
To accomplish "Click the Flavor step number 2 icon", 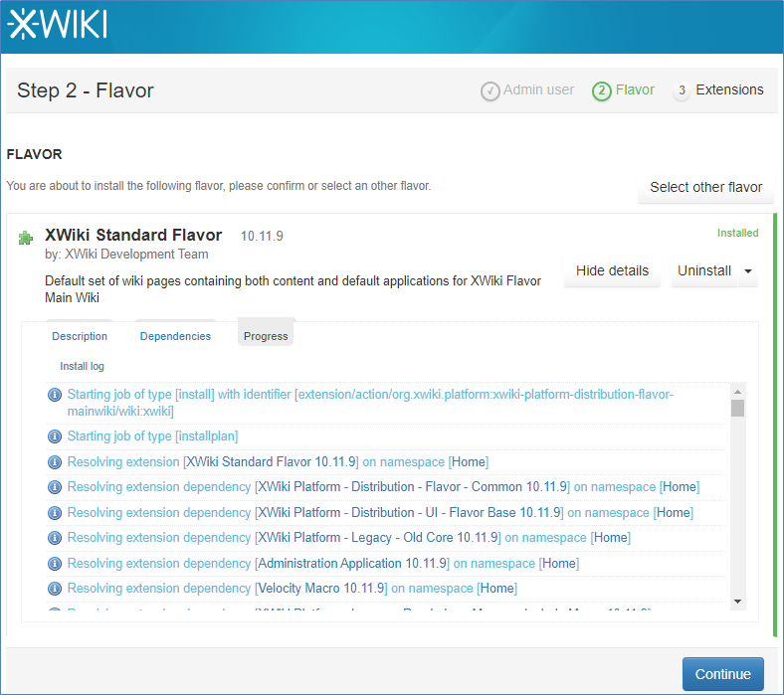I will (x=602, y=91).
